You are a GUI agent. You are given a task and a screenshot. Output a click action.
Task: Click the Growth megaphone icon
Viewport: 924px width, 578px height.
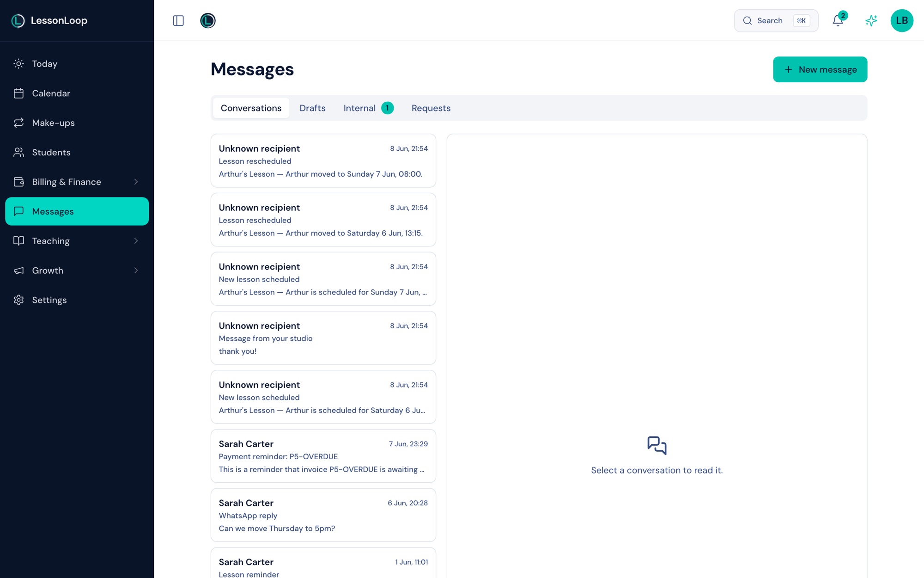[x=18, y=271]
